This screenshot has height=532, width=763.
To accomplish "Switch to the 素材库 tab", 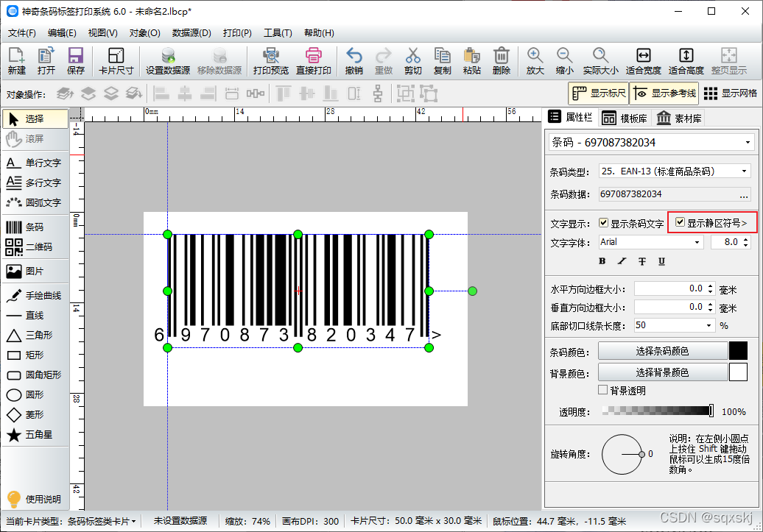I will coord(679,118).
